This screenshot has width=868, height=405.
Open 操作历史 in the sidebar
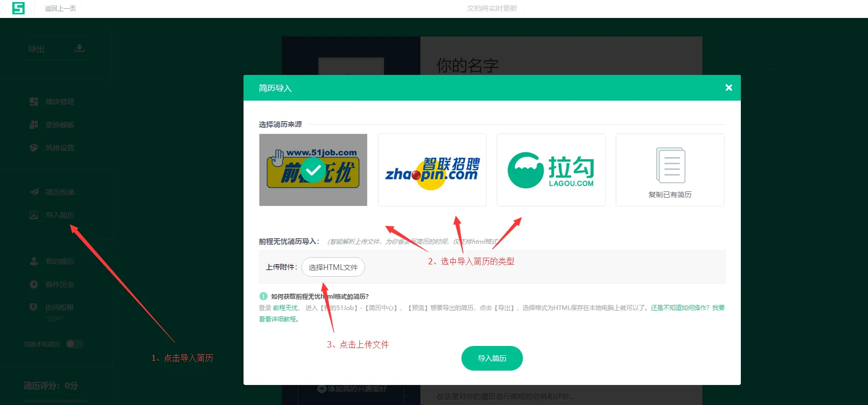[x=60, y=284]
